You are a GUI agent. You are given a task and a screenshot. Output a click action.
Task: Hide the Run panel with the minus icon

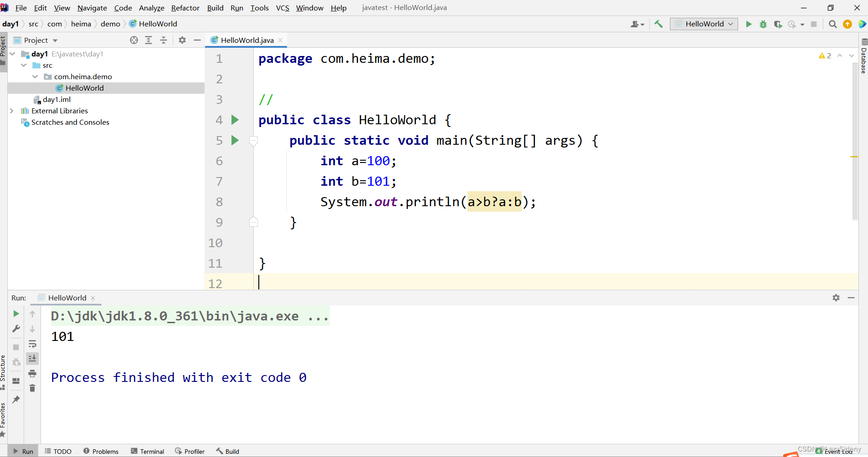[851, 298]
